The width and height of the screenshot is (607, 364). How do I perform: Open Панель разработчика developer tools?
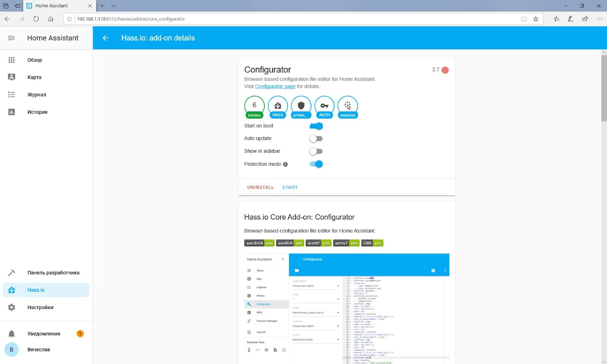tap(46, 273)
